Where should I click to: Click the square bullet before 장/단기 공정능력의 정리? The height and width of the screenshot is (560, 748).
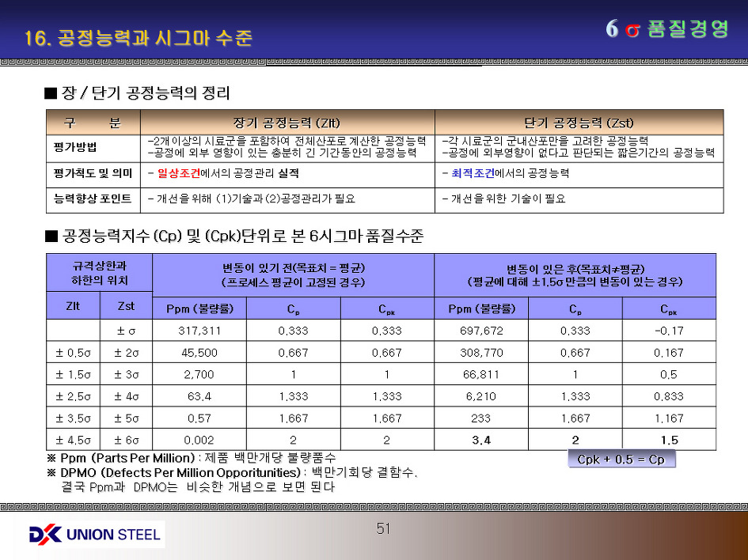click(51, 94)
